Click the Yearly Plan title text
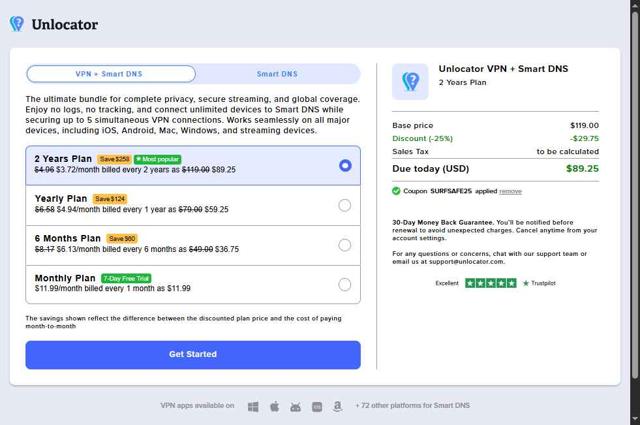The height and width of the screenshot is (425, 640). click(x=61, y=198)
